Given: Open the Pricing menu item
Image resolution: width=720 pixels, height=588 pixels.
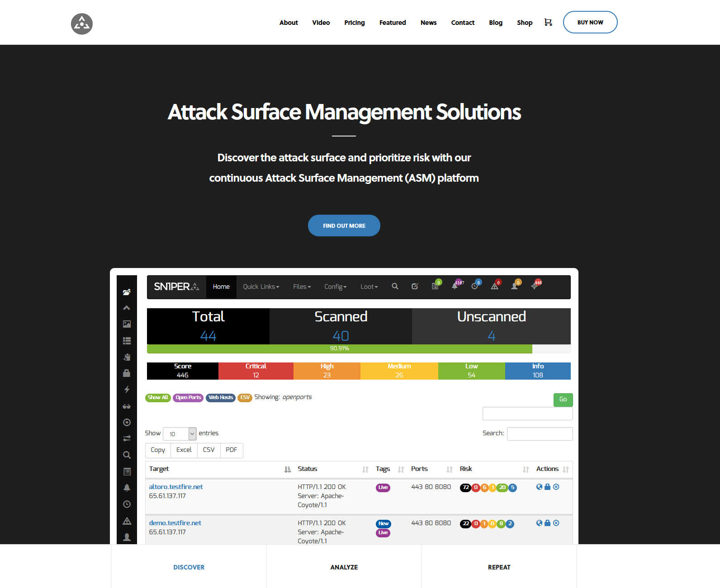Looking at the screenshot, I should pyautogui.click(x=354, y=23).
